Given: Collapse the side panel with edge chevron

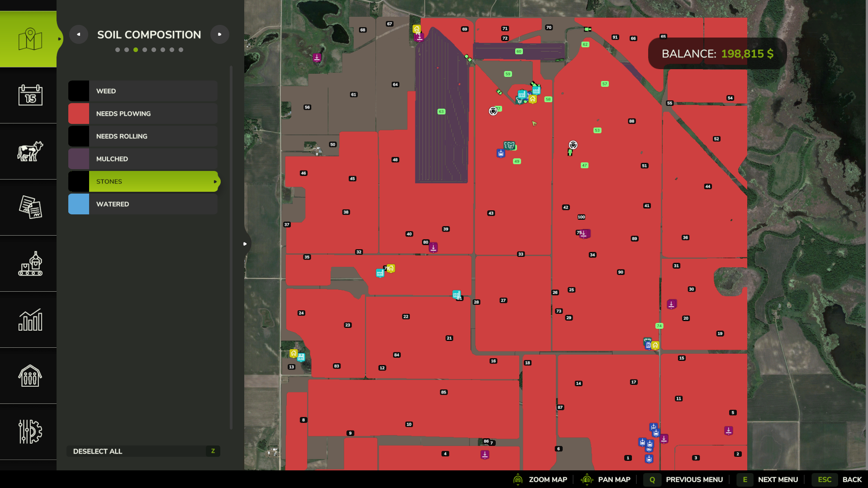Looking at the screenshot, I should [245, 243].
